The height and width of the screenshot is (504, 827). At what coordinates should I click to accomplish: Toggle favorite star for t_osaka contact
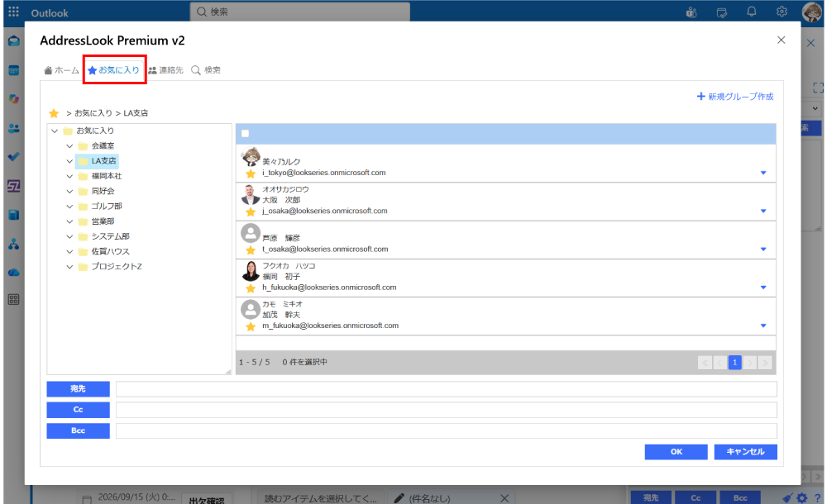[251, 250]
